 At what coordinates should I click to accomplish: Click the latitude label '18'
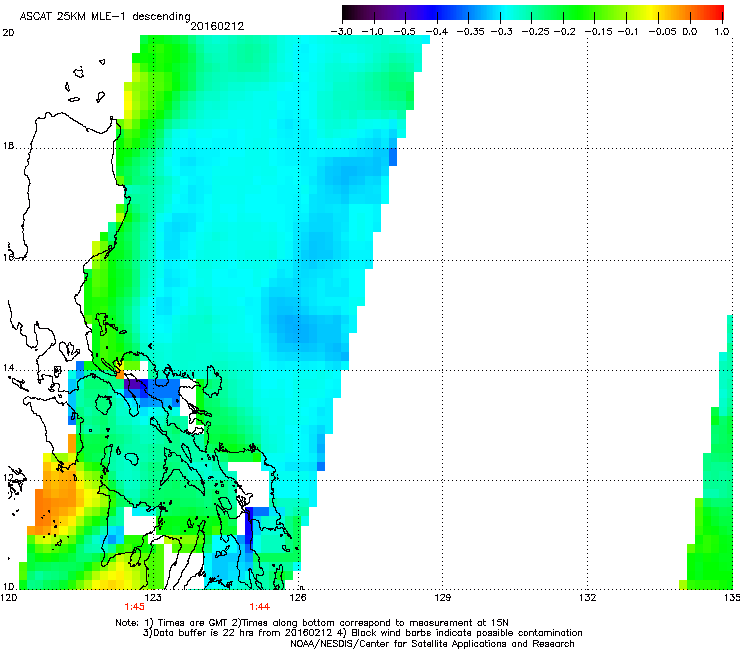[x=8, y=146]
